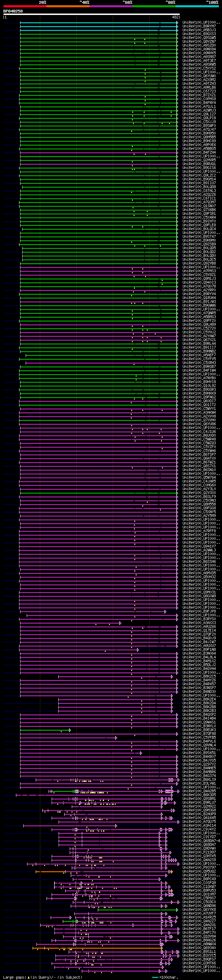Click the purple ~60% legend segment
The width and height of the screenshot is (222, 980).
[x=111, y=6]
